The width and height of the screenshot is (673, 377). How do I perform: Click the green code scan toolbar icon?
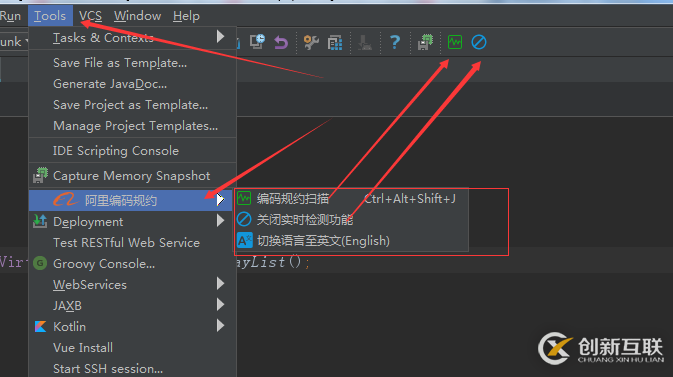pyautogui.click(x=455, y=42)
